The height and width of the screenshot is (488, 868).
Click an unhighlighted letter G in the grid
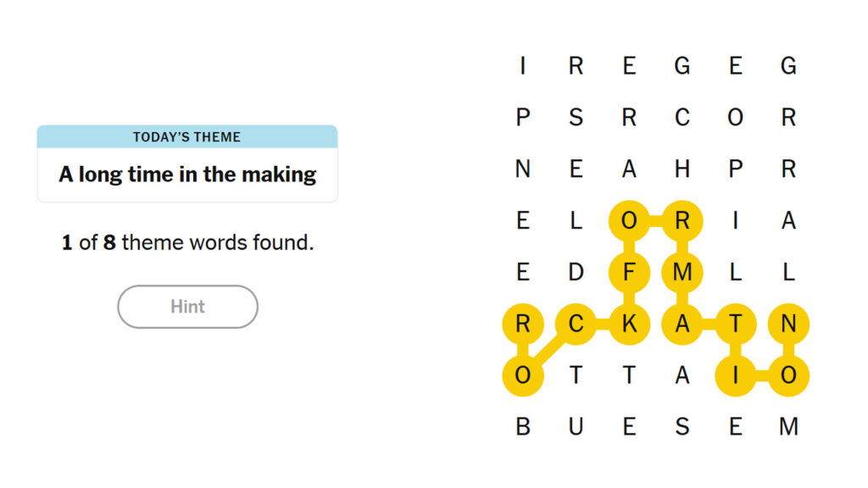click(682, 66)
